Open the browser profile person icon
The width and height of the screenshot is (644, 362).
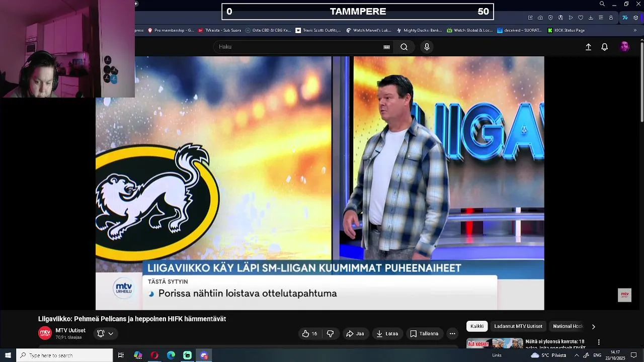pos(611,18)
